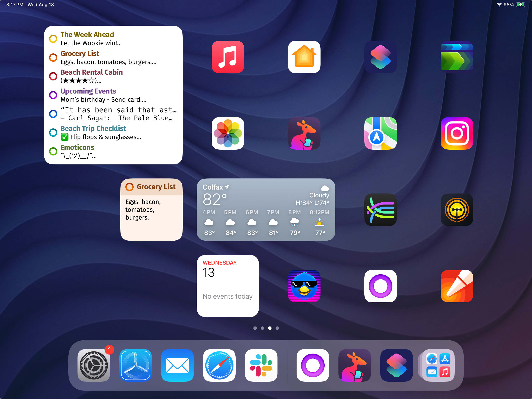Open the green chevron Prompt app icon
The image size is (532, 399).
coord(457,57)
